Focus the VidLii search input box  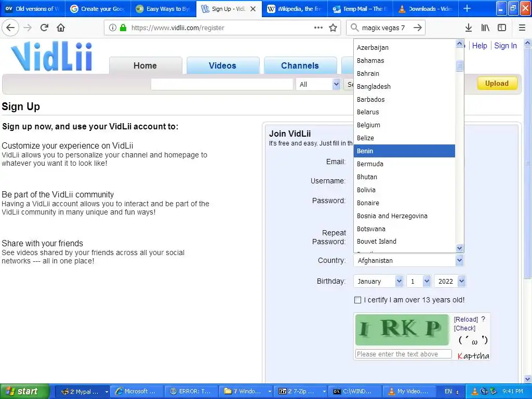point(222,84)
